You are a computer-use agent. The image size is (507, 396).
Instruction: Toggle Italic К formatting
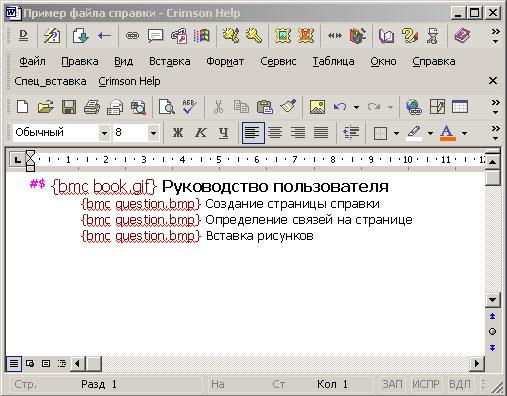(x=200, y=133)
